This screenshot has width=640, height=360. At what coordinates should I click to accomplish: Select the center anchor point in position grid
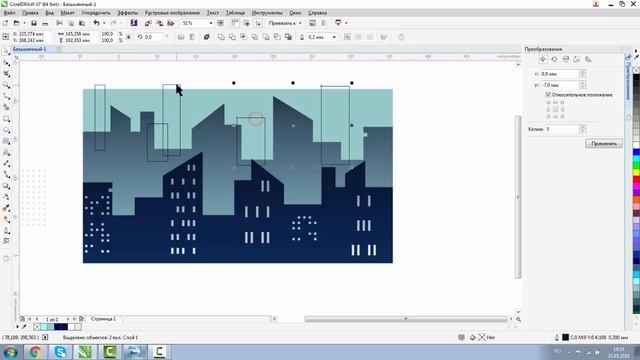click(555, 109)
